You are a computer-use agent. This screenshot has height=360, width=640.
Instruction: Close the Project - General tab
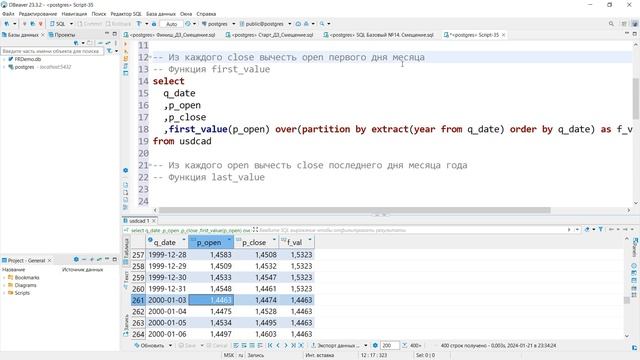[x=50, y=260]
